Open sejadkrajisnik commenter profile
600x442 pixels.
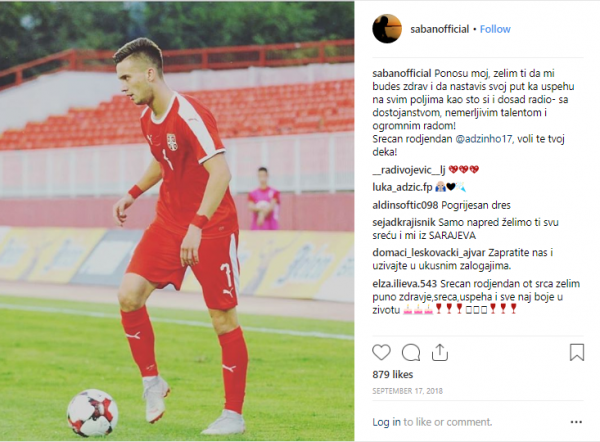point(404,222)
